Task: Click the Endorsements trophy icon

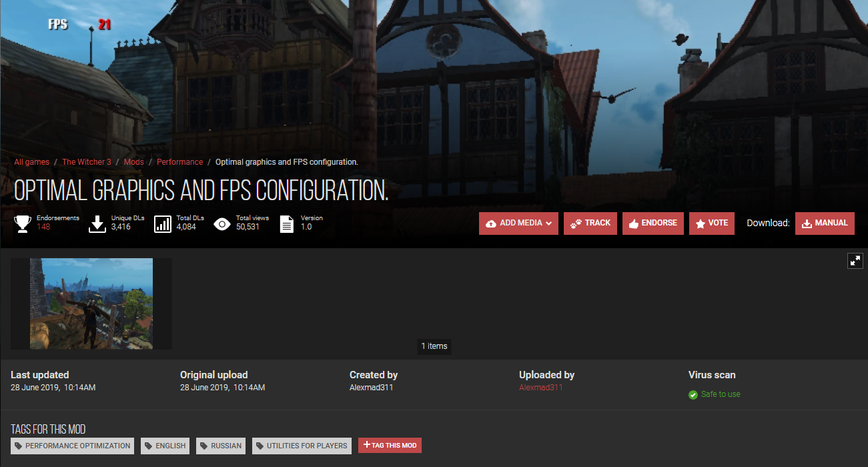Action: pos(23,223)
